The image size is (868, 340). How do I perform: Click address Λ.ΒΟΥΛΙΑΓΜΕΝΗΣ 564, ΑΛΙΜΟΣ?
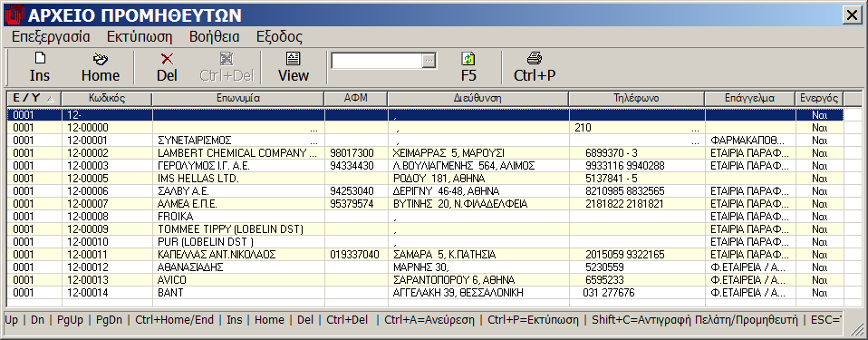pyautogui.click(x=463, y=166)
